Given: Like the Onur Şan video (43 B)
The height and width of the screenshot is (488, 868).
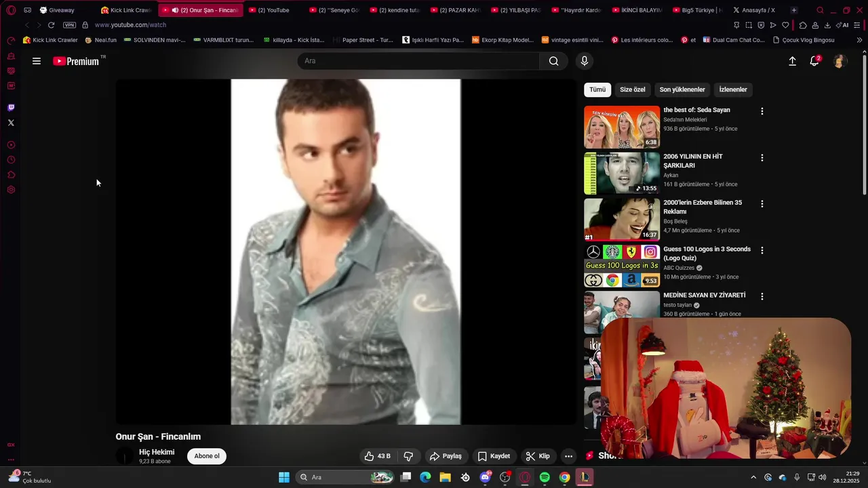Looking at the screenshot, I should click(x=377, y=456).
